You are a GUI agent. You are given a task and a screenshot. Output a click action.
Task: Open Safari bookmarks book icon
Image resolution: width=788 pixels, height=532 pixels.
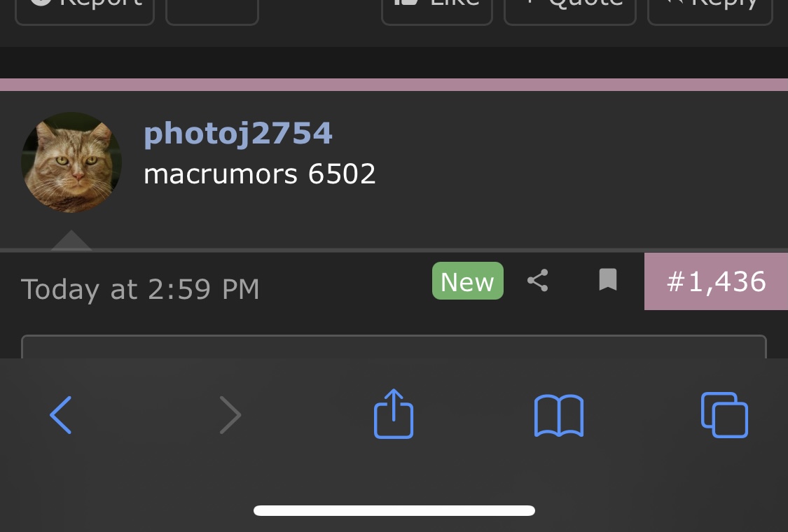click(559, 416)
